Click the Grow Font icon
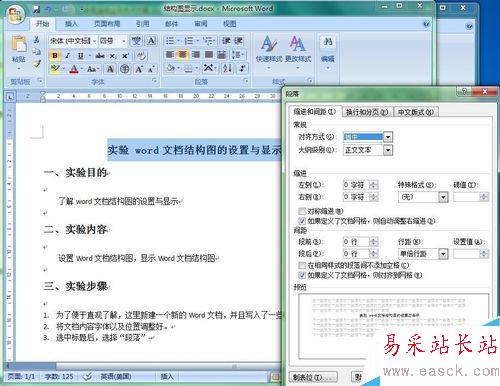Image resolution: width=500 pixels, height=386 pixels. (x=139, y=69)
